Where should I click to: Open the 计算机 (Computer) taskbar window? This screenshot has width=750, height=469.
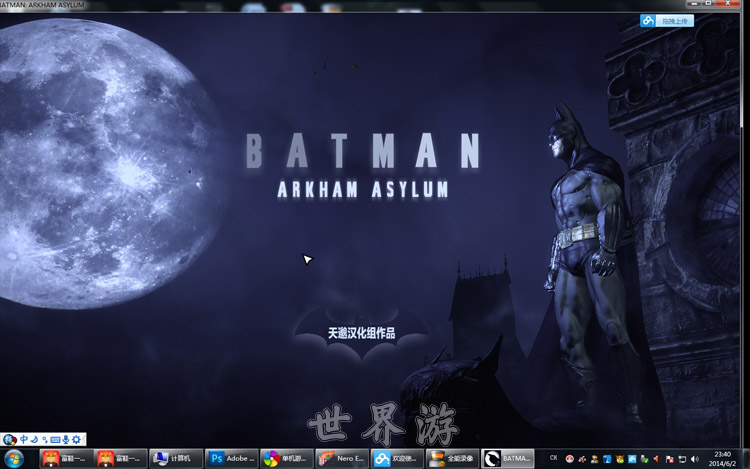[176, 458]
